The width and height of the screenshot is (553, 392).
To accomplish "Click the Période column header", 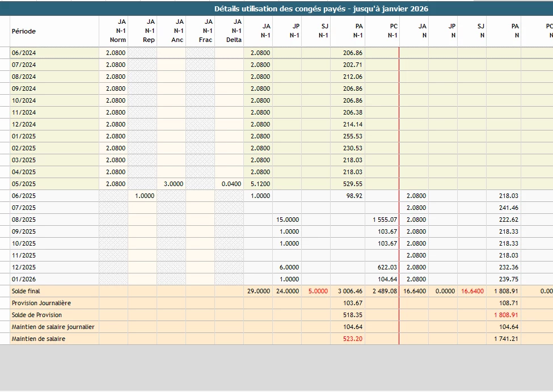I will (x=23, y=31).
